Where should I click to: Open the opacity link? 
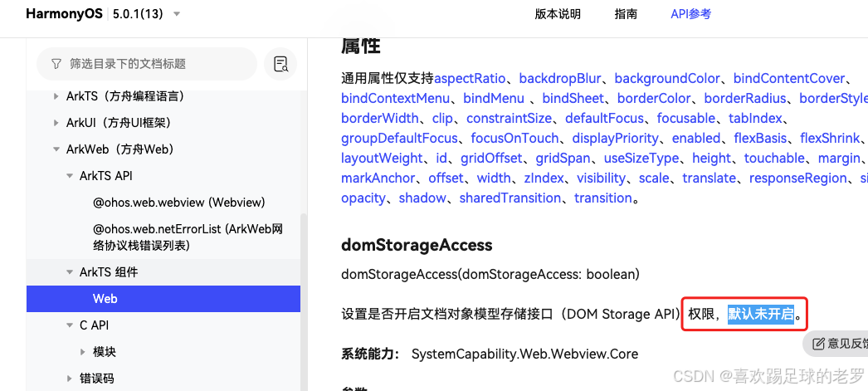363,198
